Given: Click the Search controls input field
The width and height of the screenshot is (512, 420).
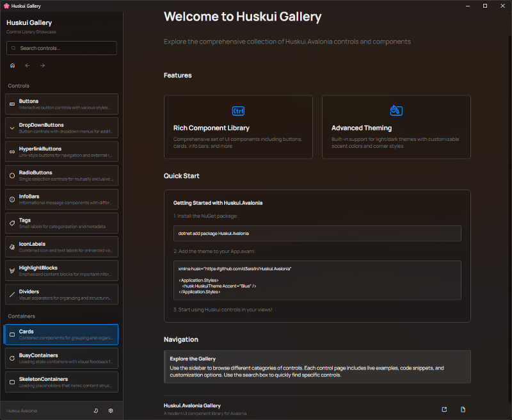Looking at the screenshot, I should click(x=61, y=48).
